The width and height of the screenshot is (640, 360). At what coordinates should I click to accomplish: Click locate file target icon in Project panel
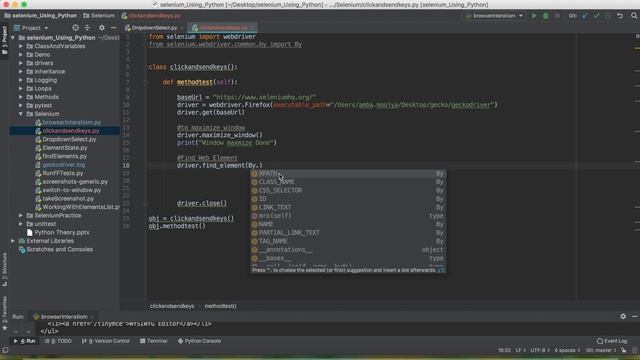[x=76, y=28]
